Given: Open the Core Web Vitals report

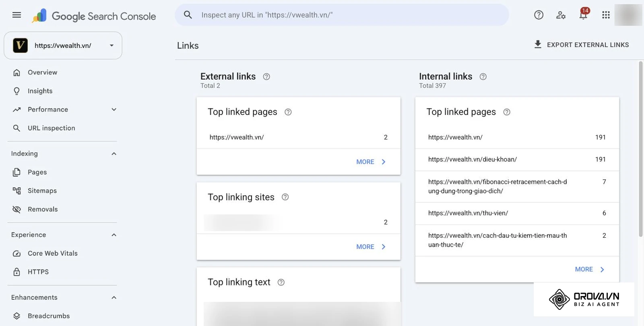Looking at the screenshot, I should pyautogui.click(x=52, y=253).
